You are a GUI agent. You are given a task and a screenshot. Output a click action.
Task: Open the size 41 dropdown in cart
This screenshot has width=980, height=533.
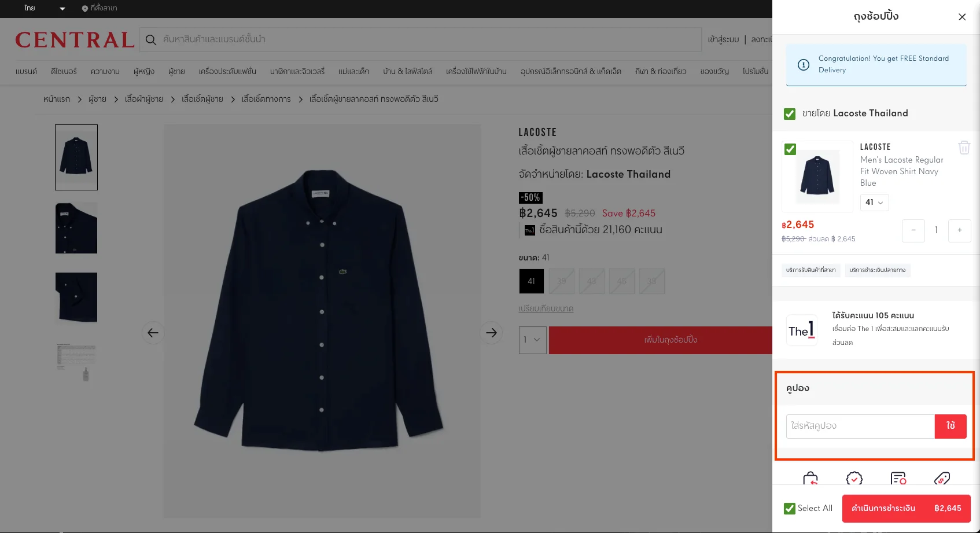click(874, 203)
